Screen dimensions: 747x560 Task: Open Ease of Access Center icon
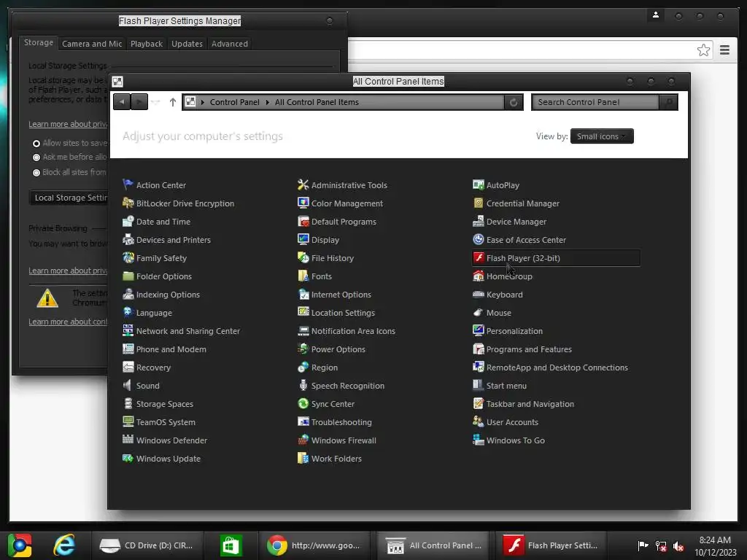479,239
